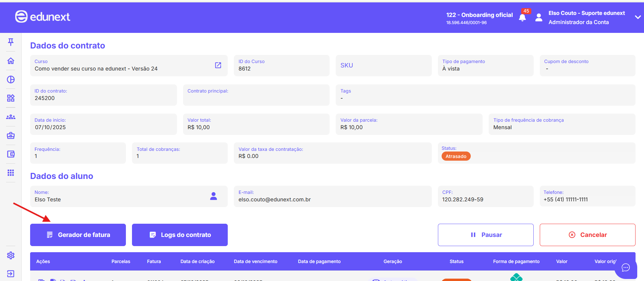This screenshot has width=644, height=281.
Task: Open the wallet sidebar icon
Action: click(11, 154)
